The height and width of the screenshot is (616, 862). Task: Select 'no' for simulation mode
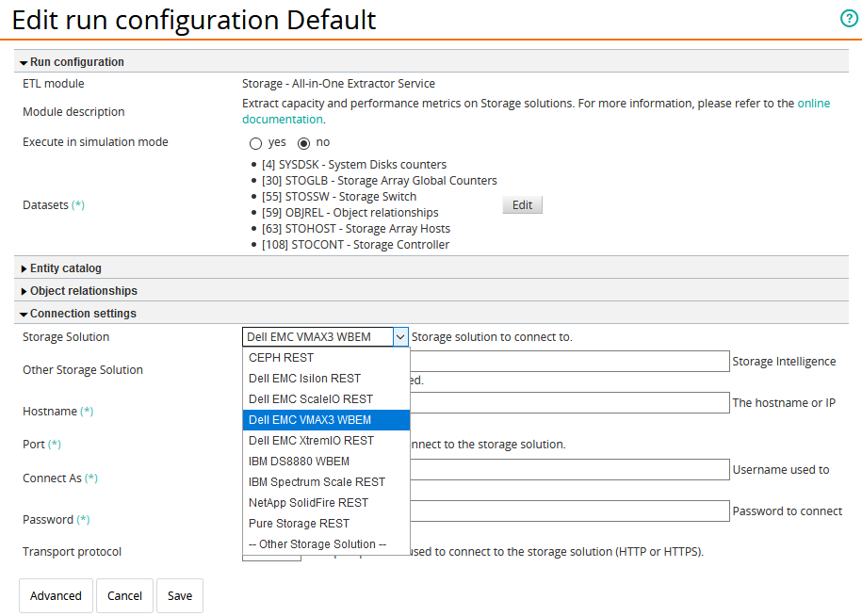click(x=304, y=143)
